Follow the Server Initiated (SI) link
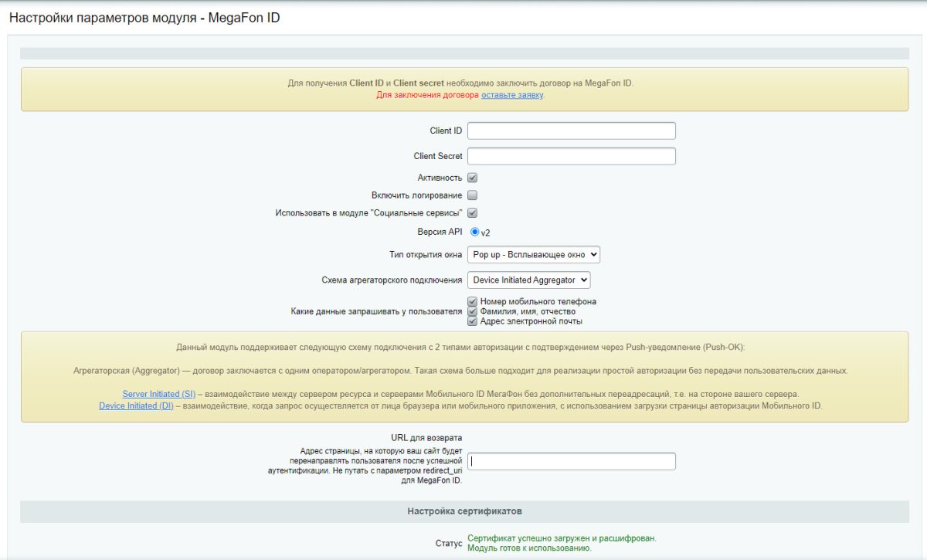 [159, 393]
